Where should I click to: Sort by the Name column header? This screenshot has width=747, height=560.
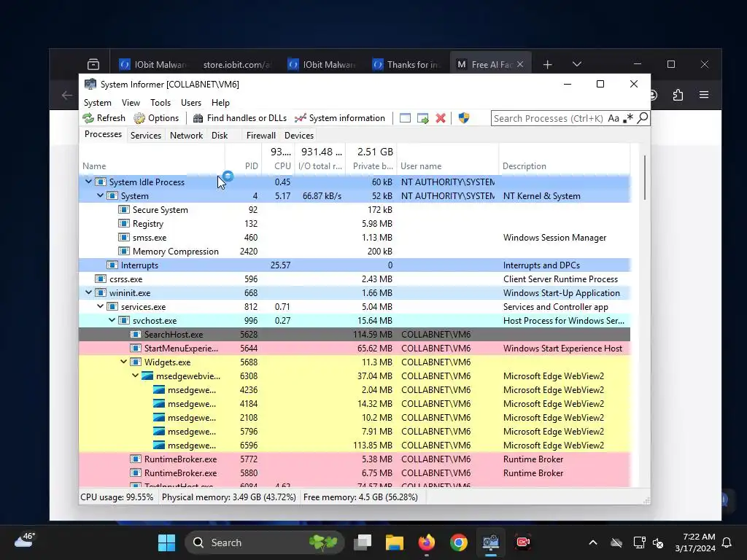pyautogui.click(x=152, y=166)
